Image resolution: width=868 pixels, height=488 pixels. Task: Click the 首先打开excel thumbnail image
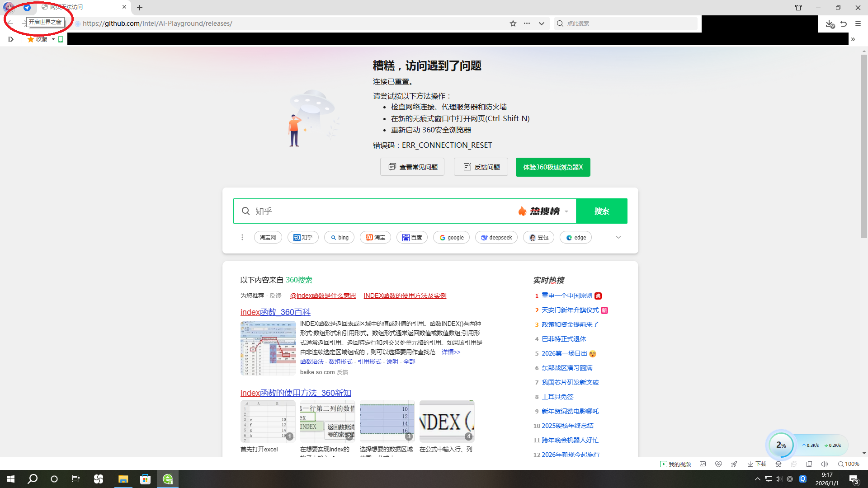pos(268,421)
